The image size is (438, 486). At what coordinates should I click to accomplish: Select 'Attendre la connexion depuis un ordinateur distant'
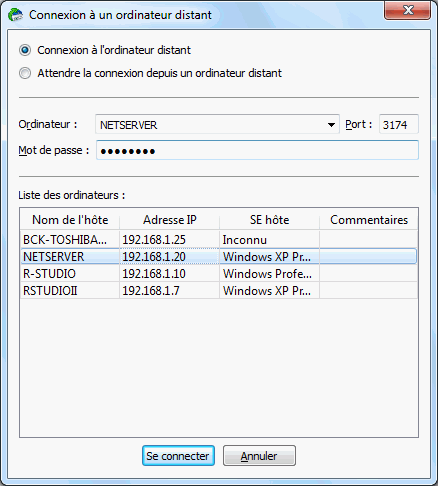click(25, 73)
